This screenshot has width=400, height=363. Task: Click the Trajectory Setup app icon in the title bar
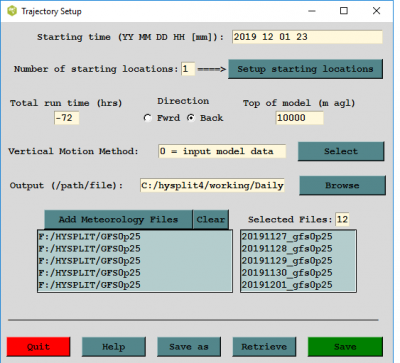[x=12, y=11]
